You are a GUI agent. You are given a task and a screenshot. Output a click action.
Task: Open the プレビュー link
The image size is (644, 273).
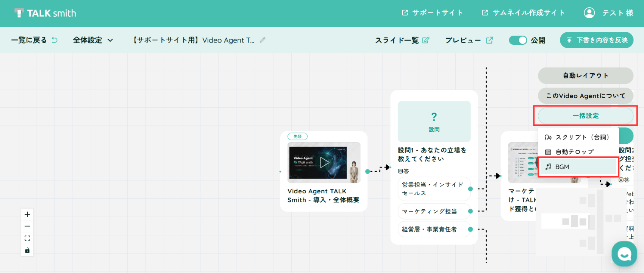[x=469, y=40]
